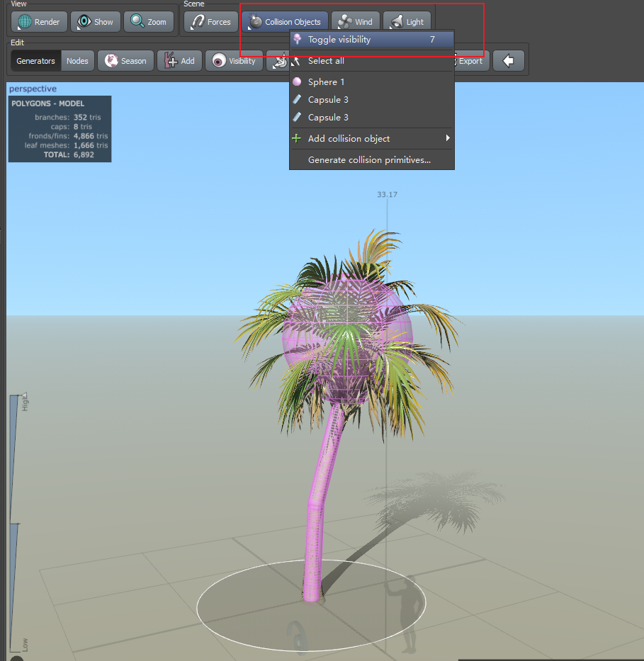The width and height of the screenshot is (644, 661).
Task: Click the Add button in Edit toolbar
Action: [180, 61]
